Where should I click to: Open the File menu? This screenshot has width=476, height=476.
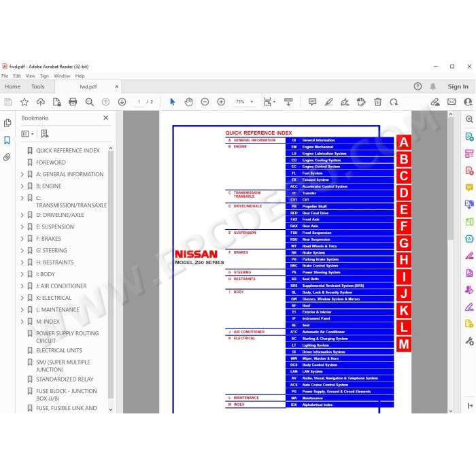pos(5,76)
